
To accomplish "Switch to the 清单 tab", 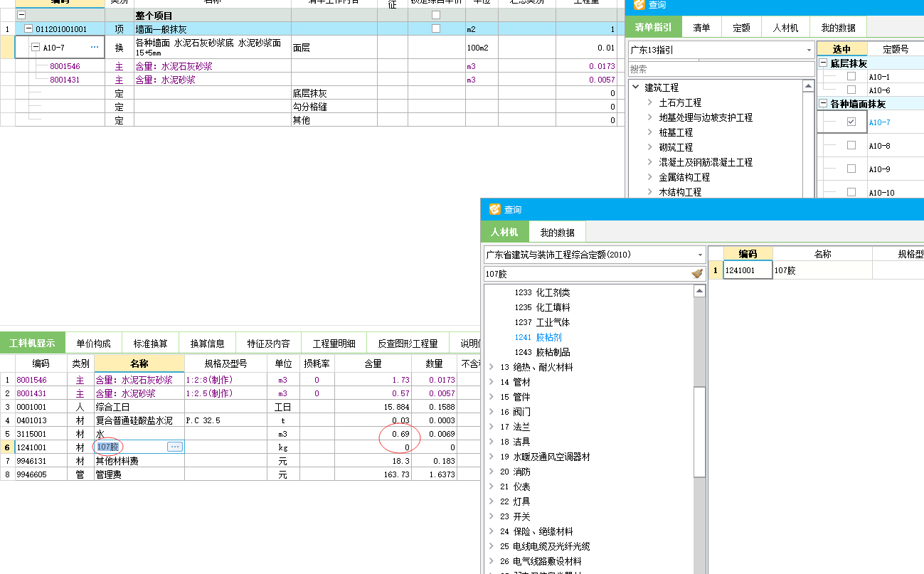I will (x=701, y=28).
